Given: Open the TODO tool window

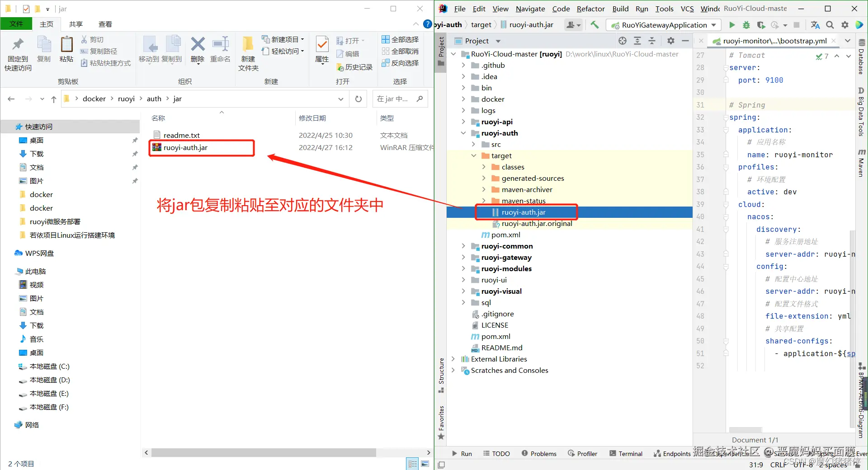Looking at the screenshot, I should [x=496, y=453].
